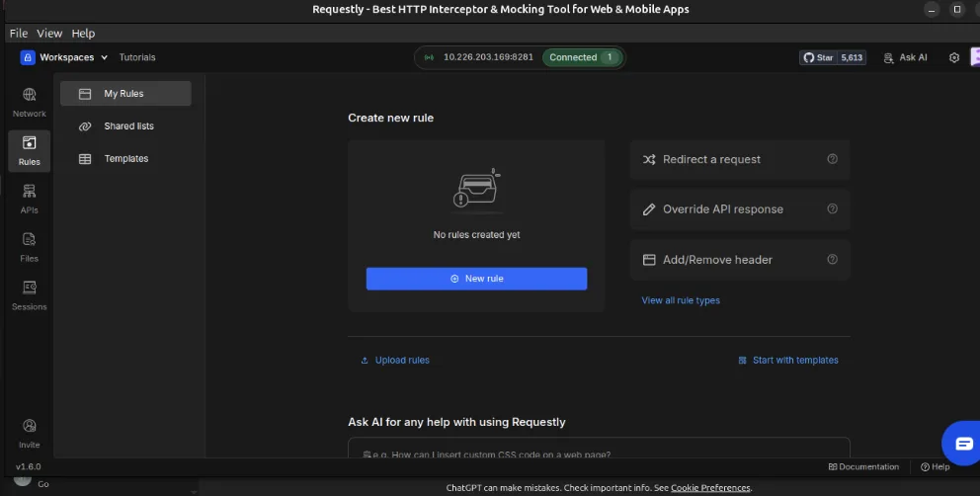Open the Rules section in sidebar

click(30, 151)
